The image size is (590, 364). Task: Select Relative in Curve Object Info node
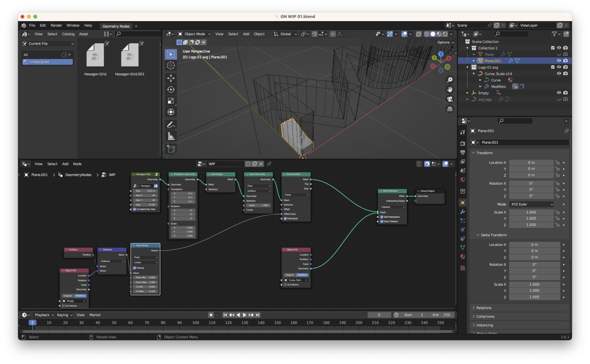point(302,275)
